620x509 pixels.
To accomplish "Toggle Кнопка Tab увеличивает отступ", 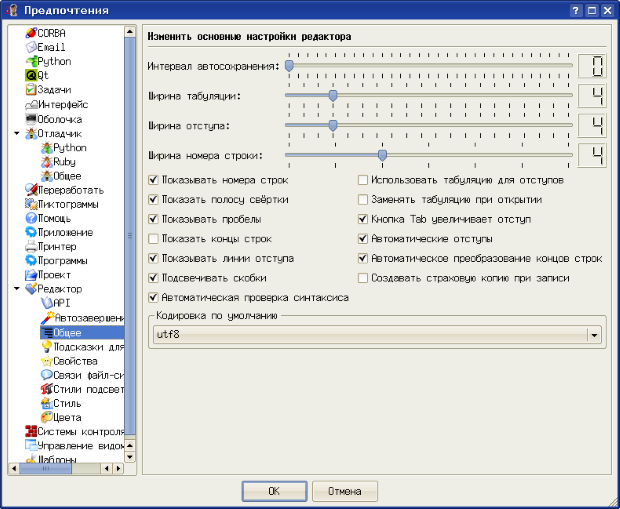I will pos(363,219).
